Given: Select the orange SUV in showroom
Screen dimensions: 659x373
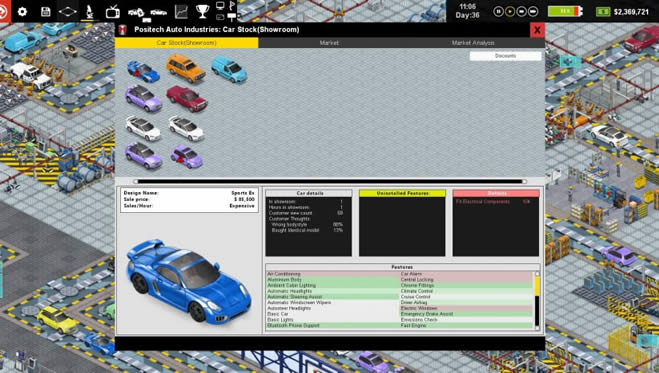Looking at the screenshot, I should (x=186, y=68).
